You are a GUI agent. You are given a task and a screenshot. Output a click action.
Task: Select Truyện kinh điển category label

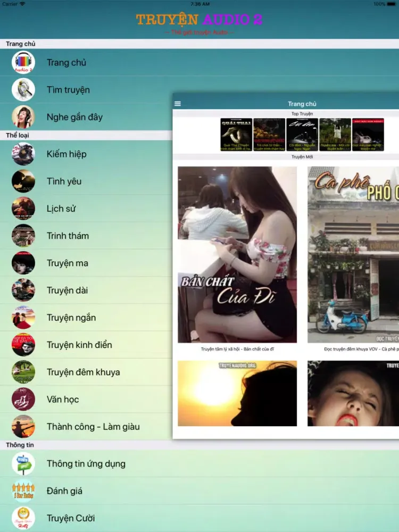[x=79, y=345]
